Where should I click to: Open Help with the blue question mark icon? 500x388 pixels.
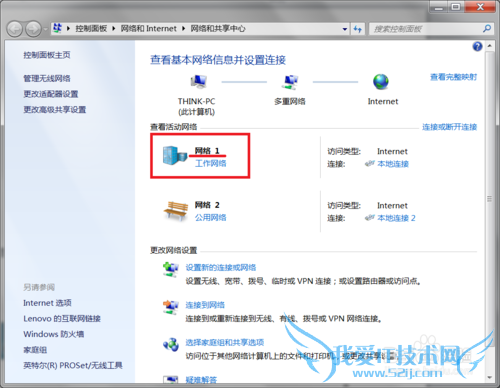(x=477, y=46)
